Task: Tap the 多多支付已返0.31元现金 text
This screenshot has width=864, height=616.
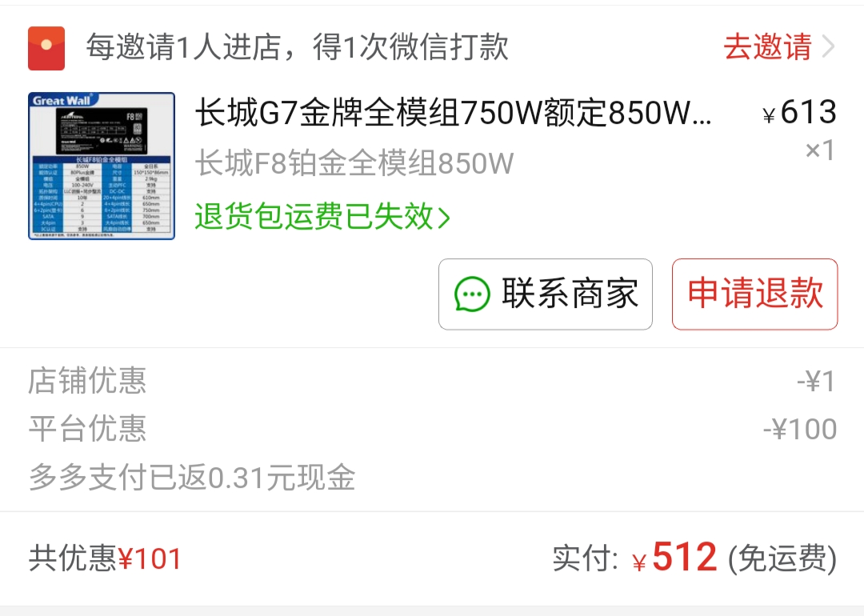Action: coord(192,477)
